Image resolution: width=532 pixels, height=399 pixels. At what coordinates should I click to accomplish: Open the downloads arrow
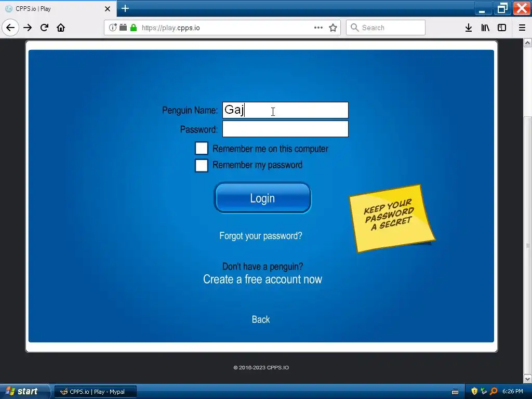(x=469, y=28)
